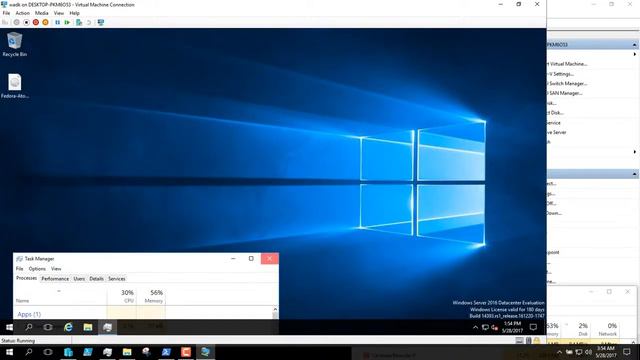Open Task View on guest VM taskbar
640x360 pixels.
click(48, 327)
